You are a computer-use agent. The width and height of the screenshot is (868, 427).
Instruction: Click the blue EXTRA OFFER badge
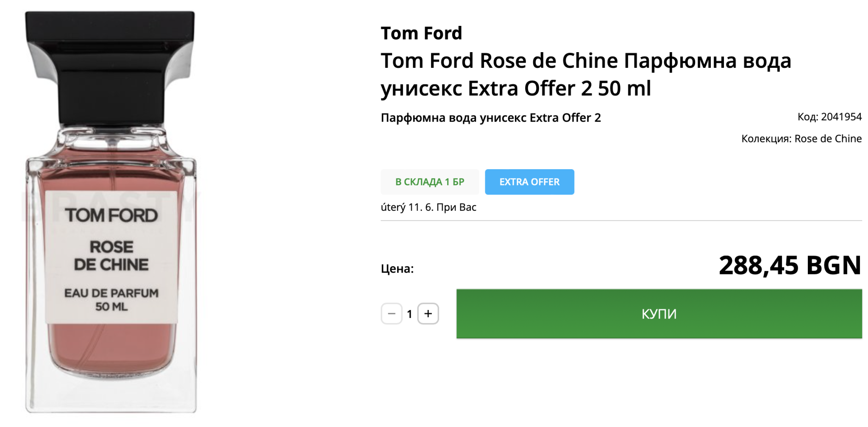[x=529, y=182]
